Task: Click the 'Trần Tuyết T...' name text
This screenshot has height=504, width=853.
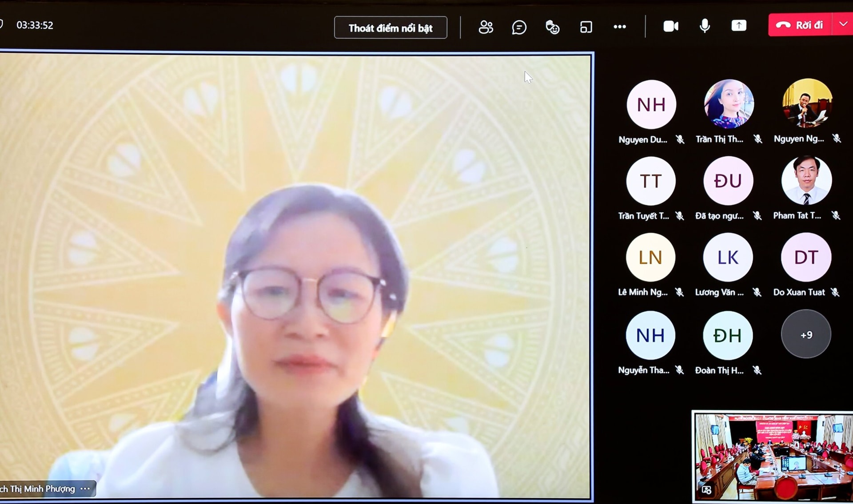Action: (643, 216)
